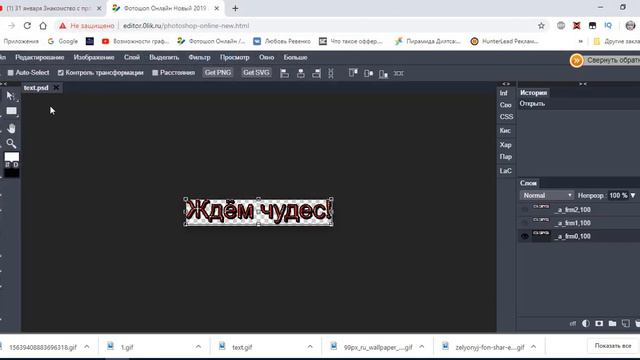Click the Get PNG button
This screenshot has height=360, width=640.
(218, 73)
